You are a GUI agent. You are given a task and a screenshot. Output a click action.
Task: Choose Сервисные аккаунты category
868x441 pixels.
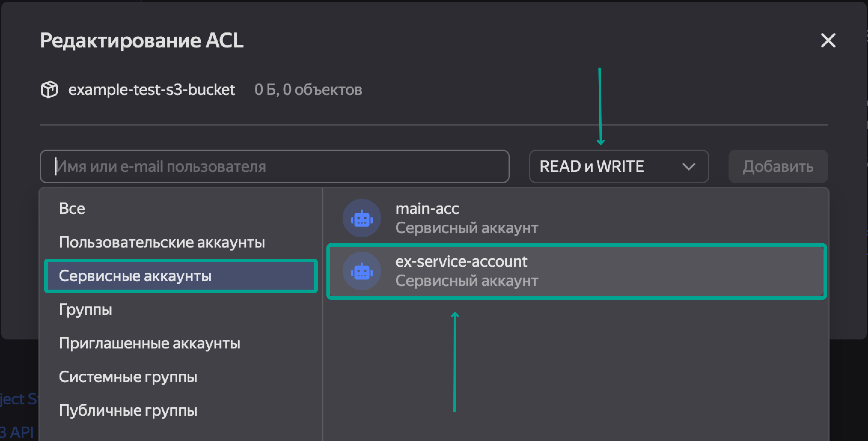click(x=135, y=276)
